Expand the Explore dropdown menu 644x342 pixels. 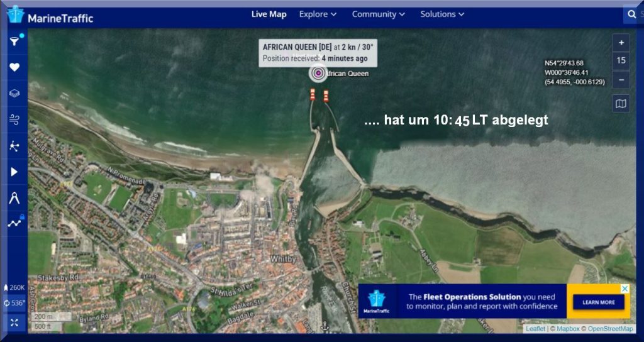pos(318,14)
